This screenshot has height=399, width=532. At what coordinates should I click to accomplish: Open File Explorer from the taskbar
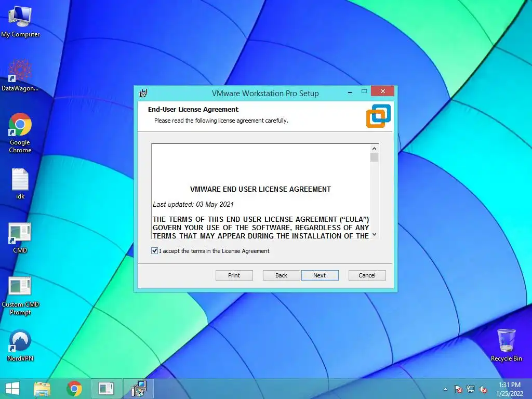[42, 389]
